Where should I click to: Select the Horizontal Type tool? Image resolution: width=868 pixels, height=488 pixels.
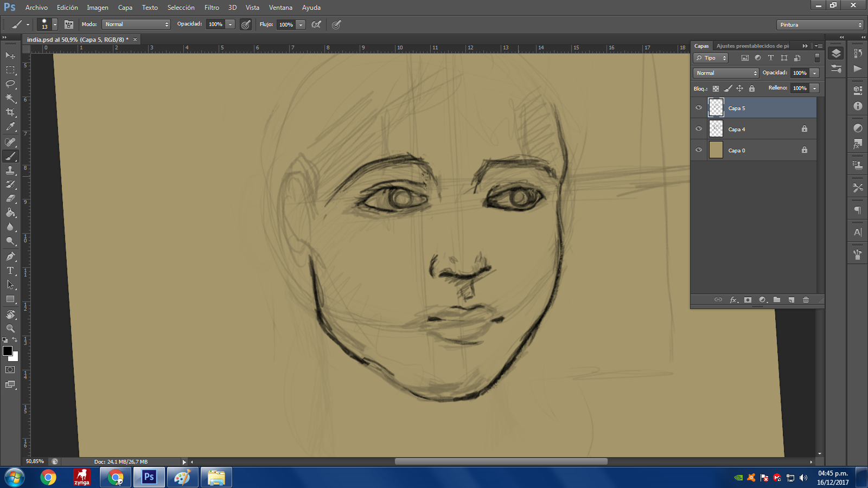pos(10,271)
